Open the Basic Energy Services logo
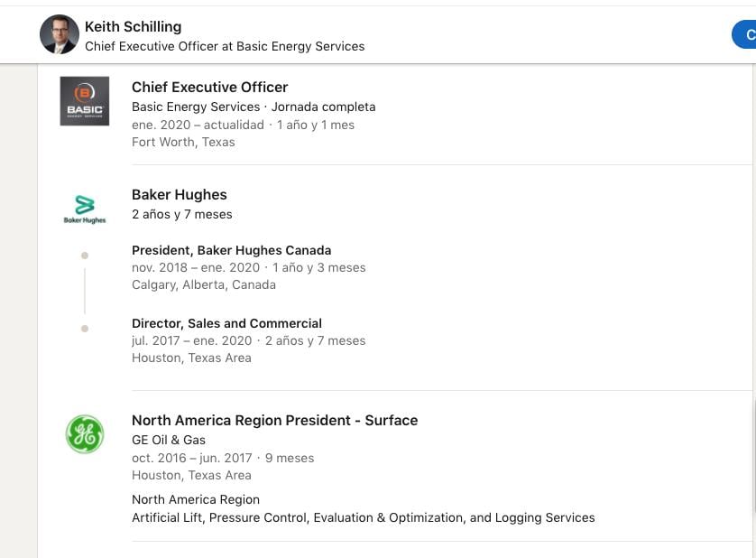756x558 pixels. pyautogui.click(x=85, y=101)
